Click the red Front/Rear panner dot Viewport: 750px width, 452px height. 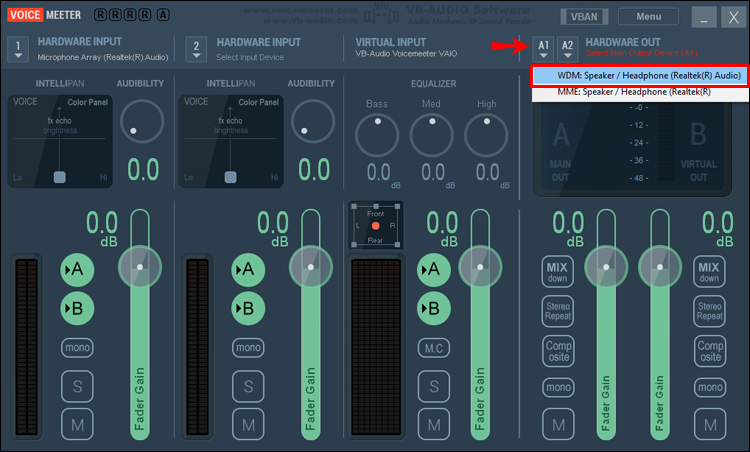[x=375, y=226]
